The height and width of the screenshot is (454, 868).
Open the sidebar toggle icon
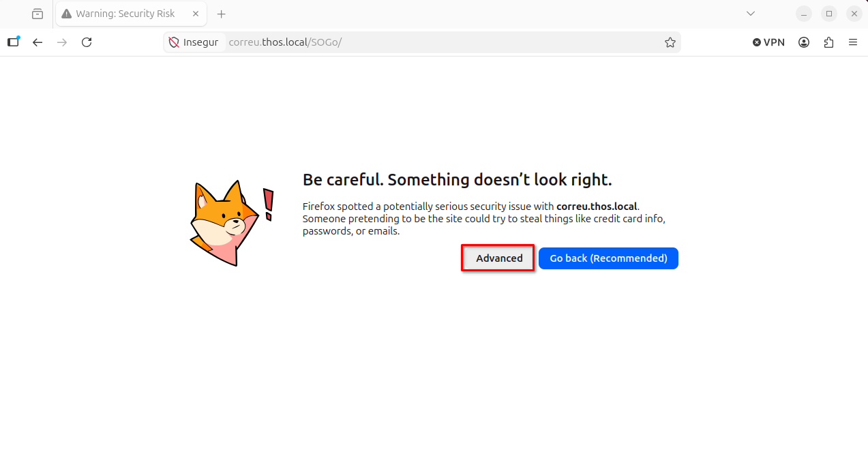point(14,42)
